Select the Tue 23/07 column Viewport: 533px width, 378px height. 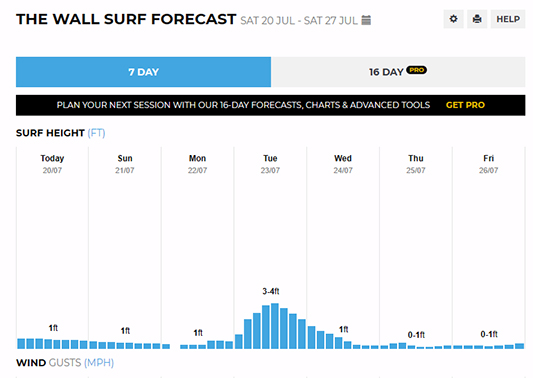(270, 248)
